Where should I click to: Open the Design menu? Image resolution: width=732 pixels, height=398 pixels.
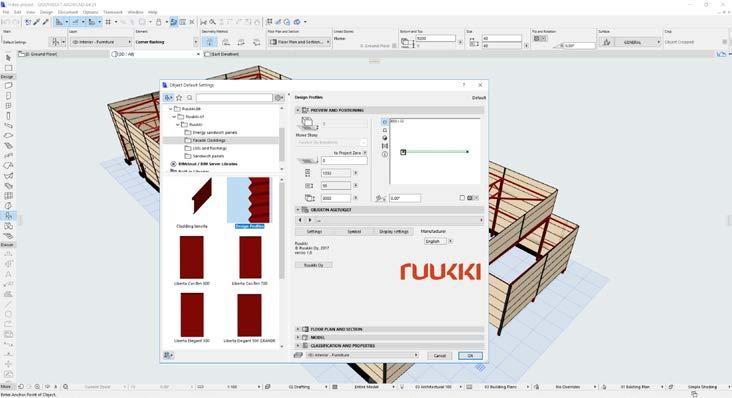[x=46, y=12]
